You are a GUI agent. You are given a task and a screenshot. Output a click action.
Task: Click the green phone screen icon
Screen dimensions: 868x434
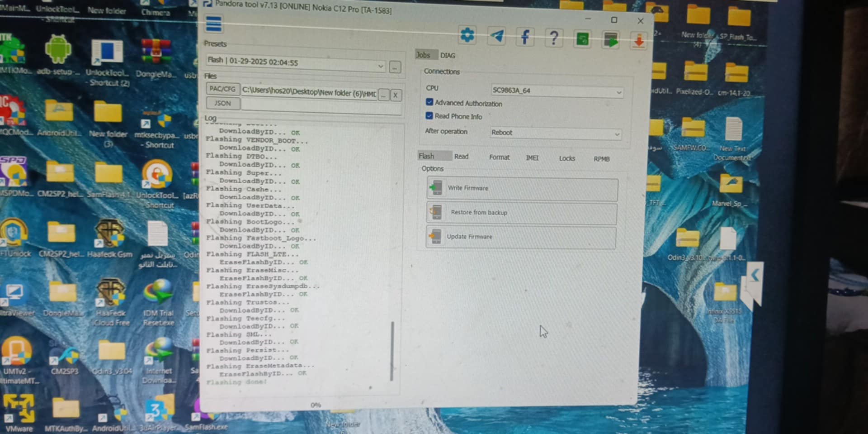[x=583, y=39]
